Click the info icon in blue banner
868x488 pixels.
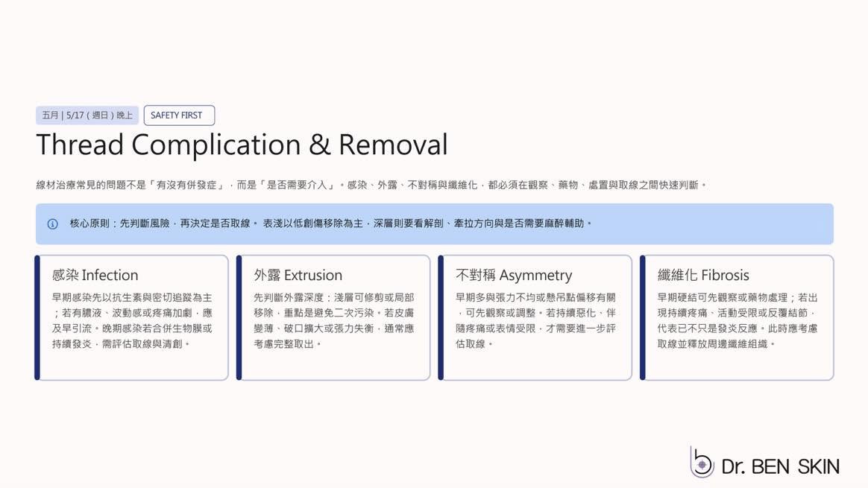53,224
